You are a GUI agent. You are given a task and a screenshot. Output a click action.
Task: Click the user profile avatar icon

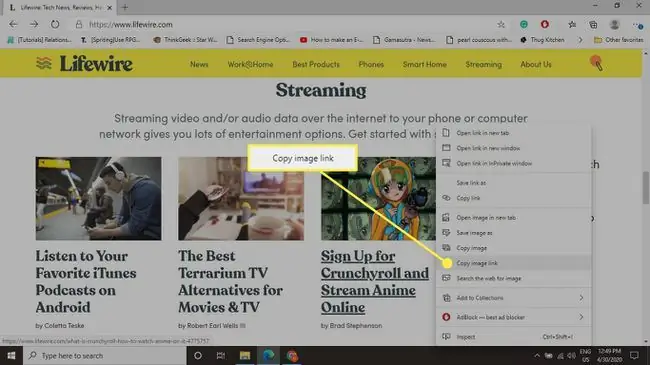[614, 24]
